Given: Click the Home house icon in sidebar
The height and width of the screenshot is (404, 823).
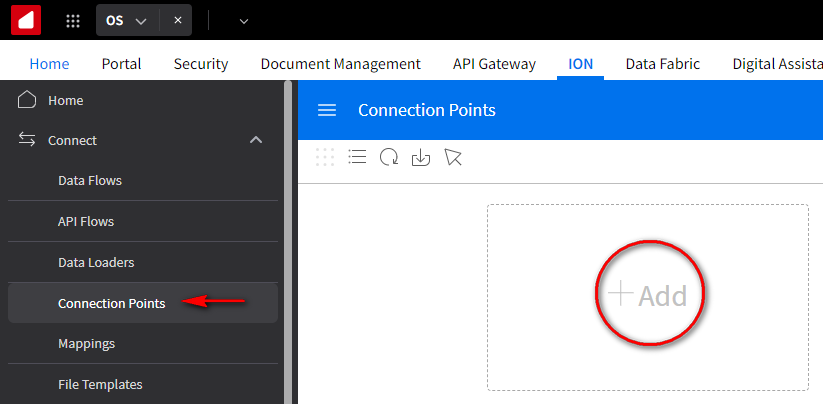Looking at the screenshot, I should (x=27, y=100).
